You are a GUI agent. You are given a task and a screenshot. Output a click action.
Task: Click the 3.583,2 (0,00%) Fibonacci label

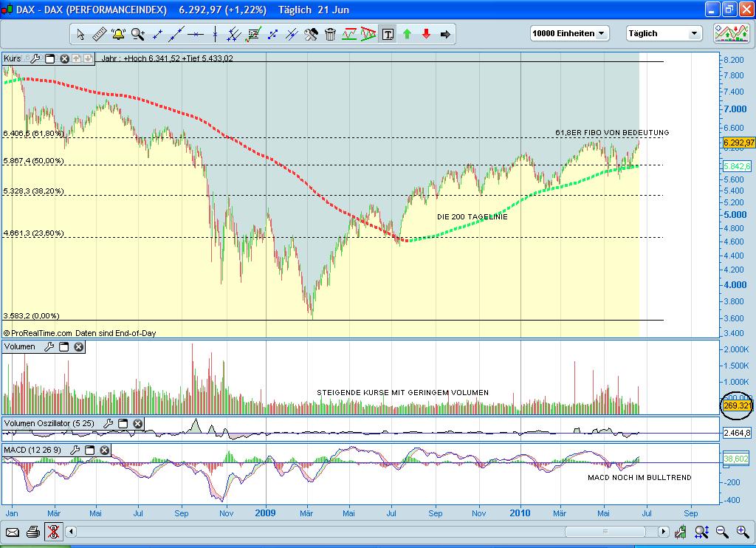31,316
